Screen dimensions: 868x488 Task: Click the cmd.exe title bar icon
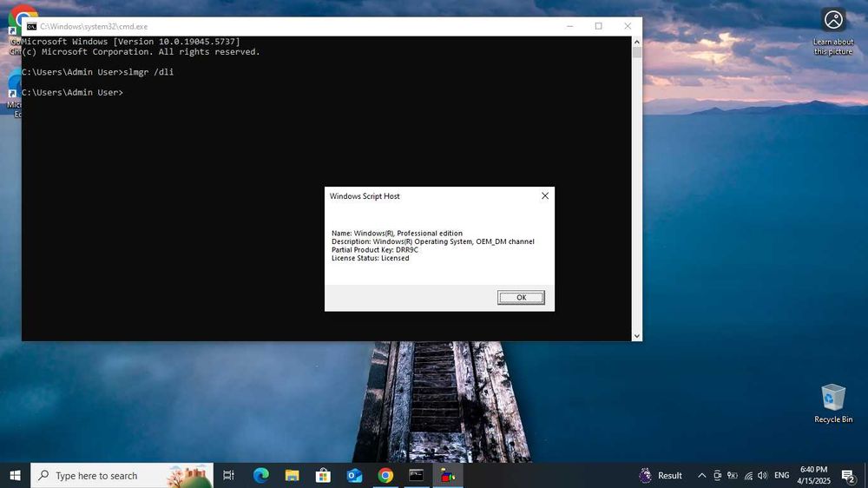(31, 27)
